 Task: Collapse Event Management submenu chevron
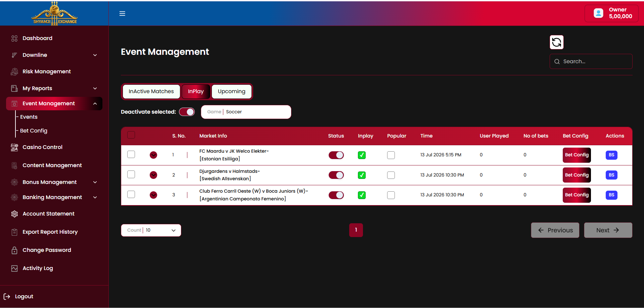95,104
